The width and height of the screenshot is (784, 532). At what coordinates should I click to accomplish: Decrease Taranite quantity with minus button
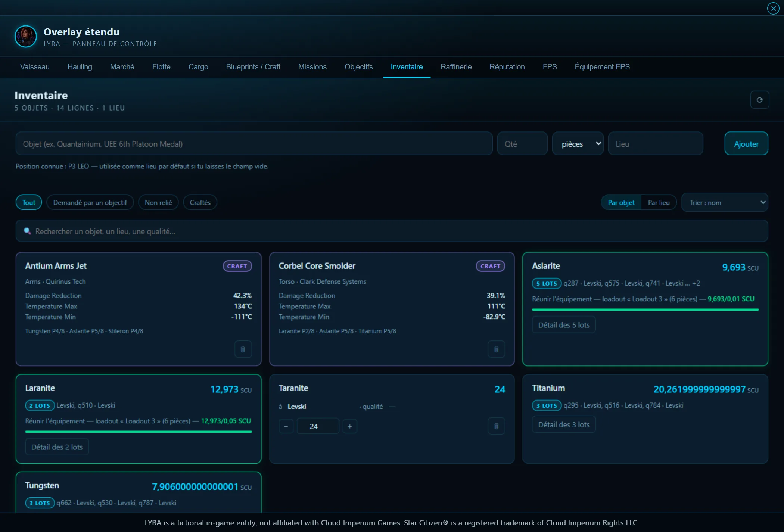[x=286, y=426]
